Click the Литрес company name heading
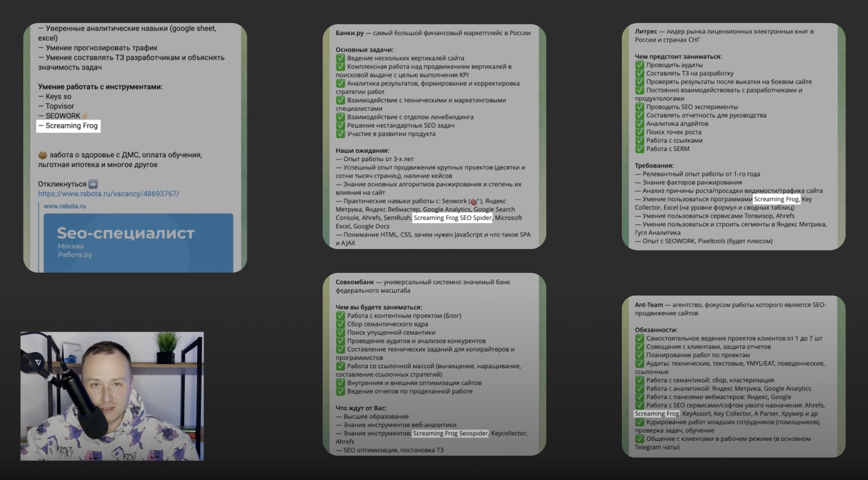 coord(645,31)
